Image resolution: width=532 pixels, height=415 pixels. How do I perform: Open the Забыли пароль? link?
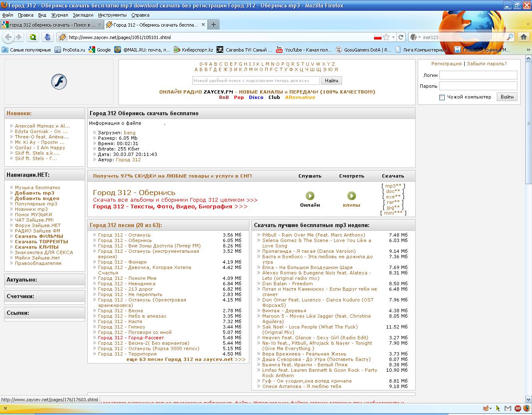point(487,64)
